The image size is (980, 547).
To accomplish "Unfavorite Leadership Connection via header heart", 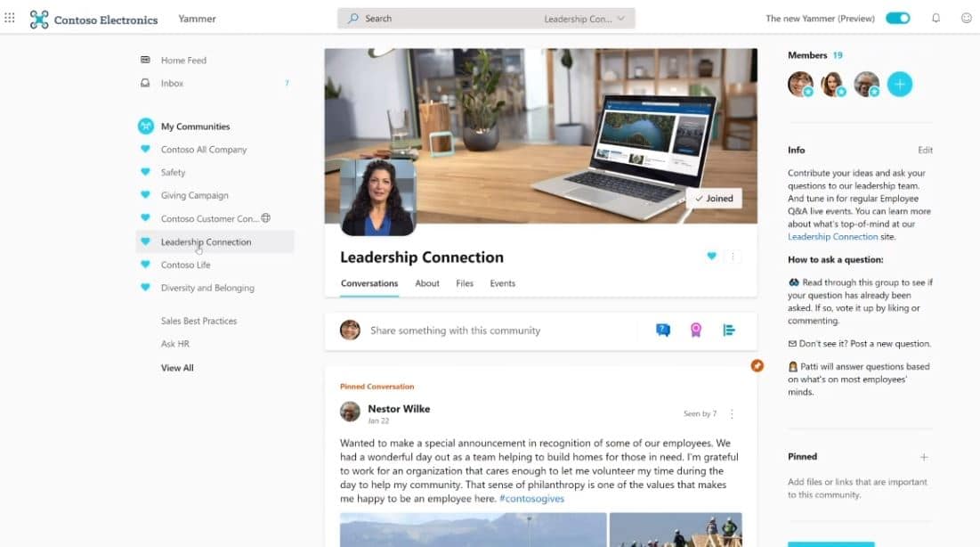I will (711, 256).
